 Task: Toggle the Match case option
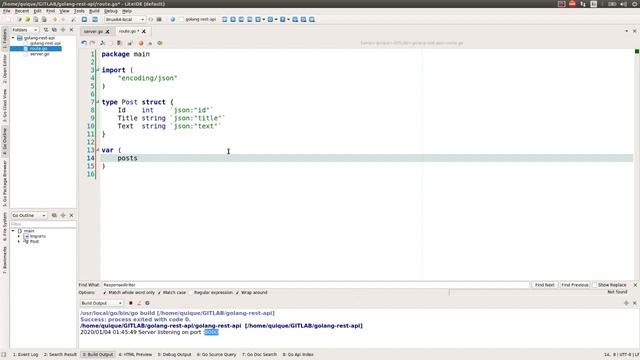point(172,293)
